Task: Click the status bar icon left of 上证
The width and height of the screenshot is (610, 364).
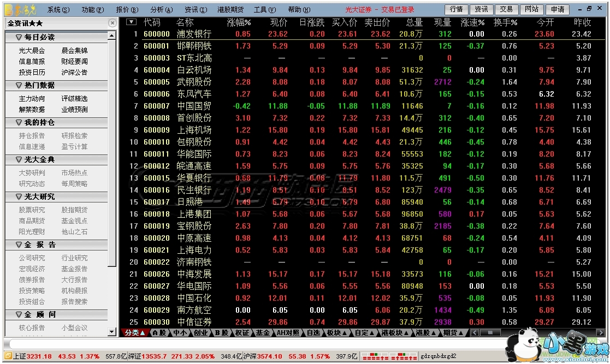Action: (x=8, y=356)
